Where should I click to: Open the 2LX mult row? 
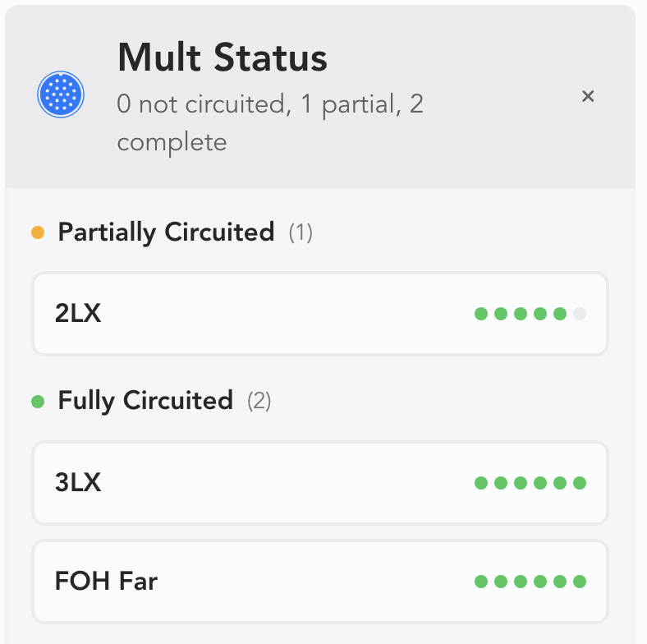coord(320,314)
